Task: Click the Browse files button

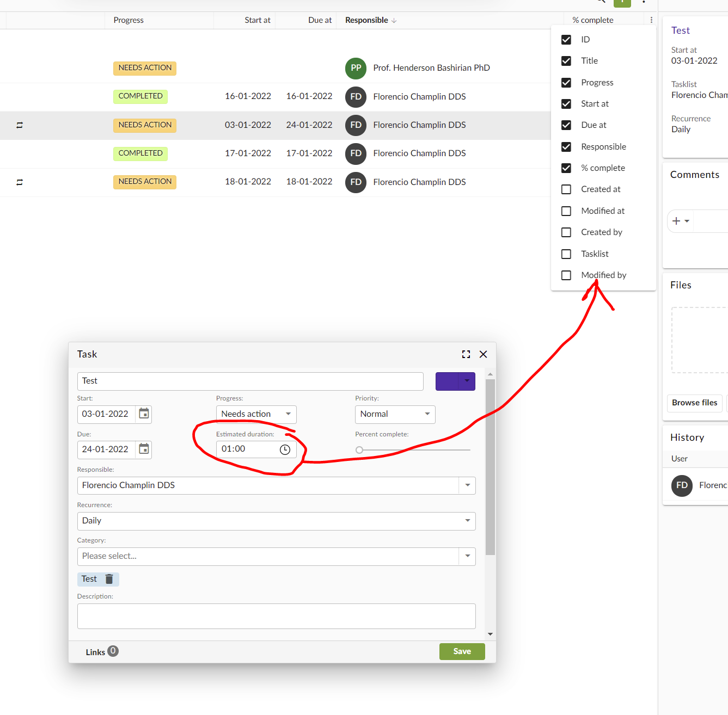Action: pyautogui.click(x=694, y=403)
